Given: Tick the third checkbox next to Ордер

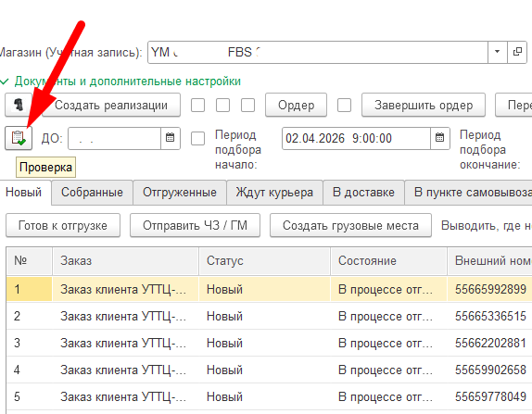Looking at the screenshot, I should tap(247, 105).
